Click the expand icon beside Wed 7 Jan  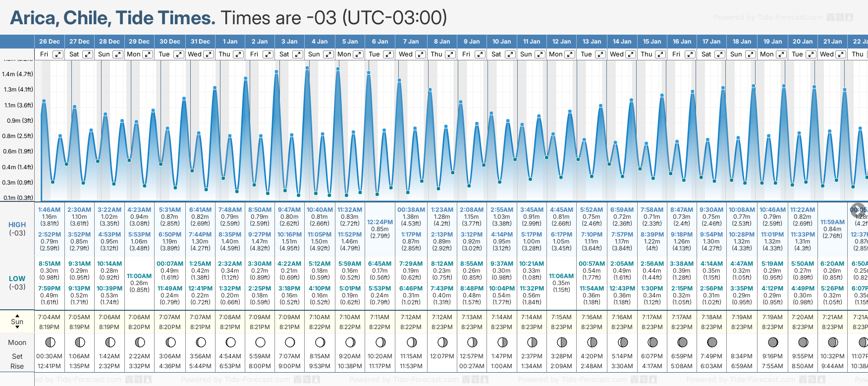tap(420, 54)
